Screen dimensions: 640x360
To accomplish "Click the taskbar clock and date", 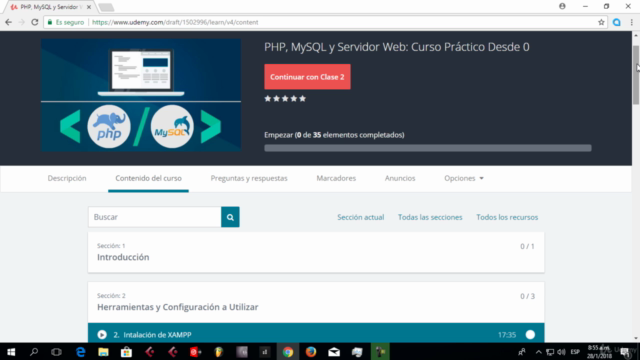I will 599,352.
